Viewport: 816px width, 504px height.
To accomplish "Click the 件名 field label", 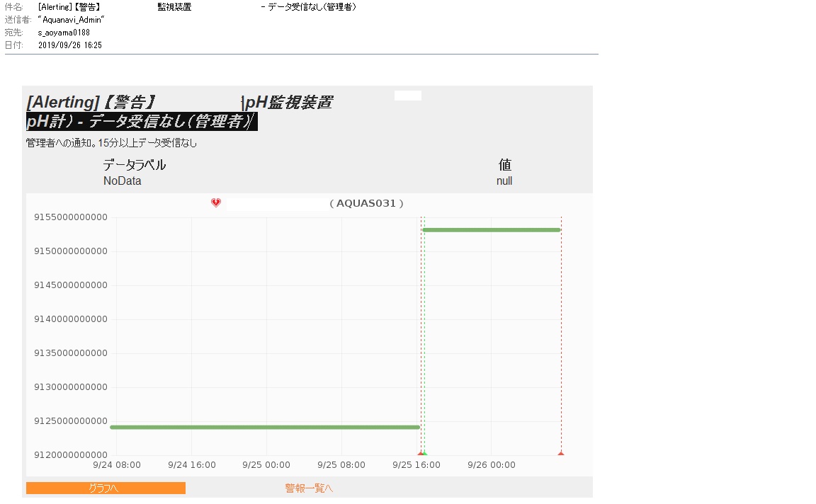I will tap(14, 7).
